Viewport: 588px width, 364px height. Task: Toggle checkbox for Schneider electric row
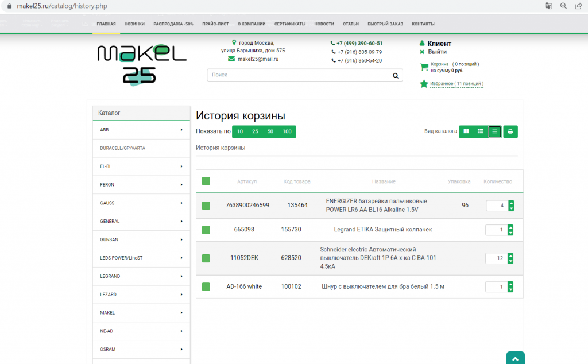206,258
